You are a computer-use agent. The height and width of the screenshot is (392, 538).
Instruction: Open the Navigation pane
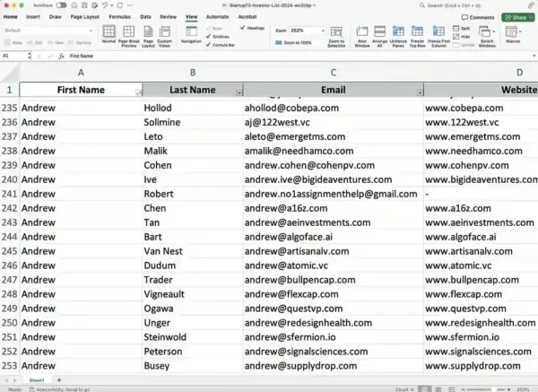191,31
